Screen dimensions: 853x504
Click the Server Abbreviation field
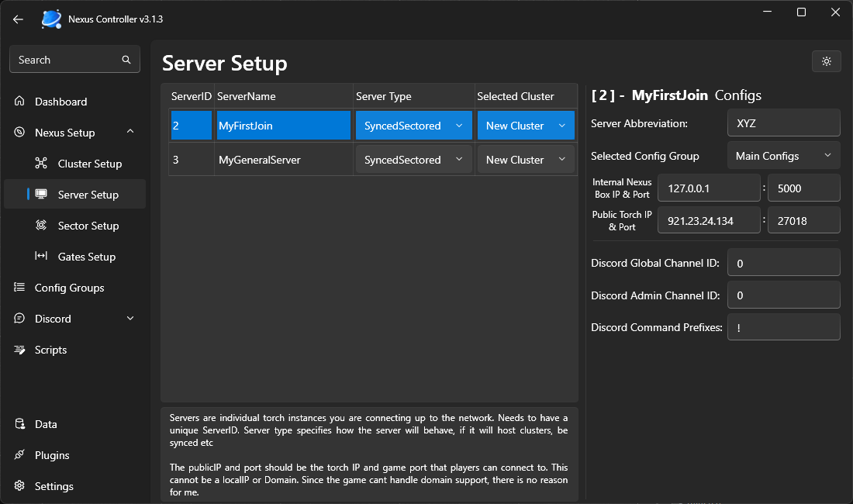783,123
